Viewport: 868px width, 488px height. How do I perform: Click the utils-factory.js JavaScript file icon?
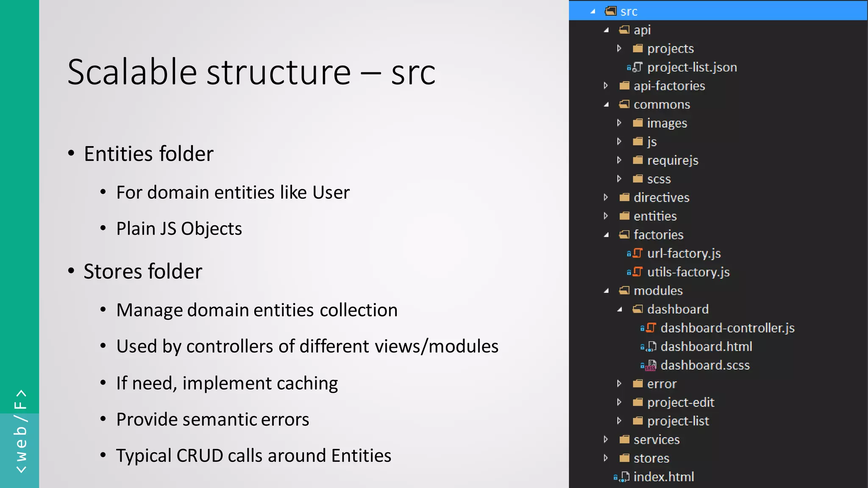(637, 272)
